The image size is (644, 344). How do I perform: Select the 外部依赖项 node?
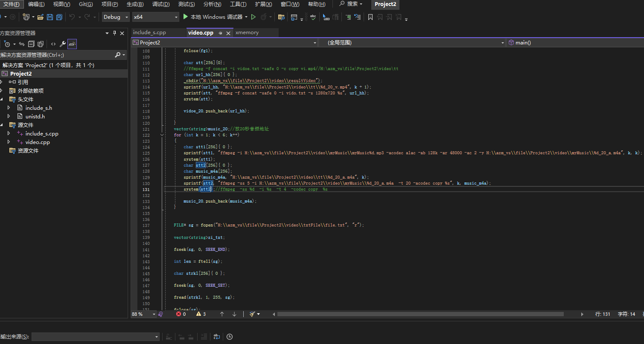click(31, 91)
